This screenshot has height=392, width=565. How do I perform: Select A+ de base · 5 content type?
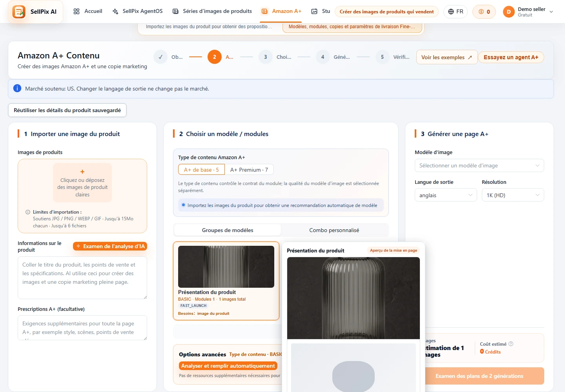[x=201, y=170]
